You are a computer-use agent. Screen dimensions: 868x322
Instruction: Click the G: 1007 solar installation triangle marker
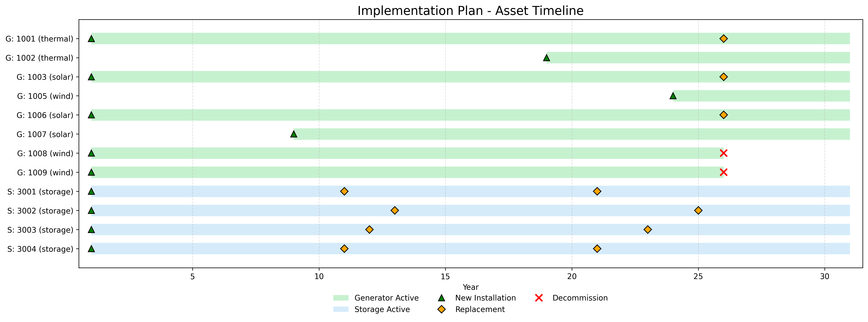tap(294, 134)
